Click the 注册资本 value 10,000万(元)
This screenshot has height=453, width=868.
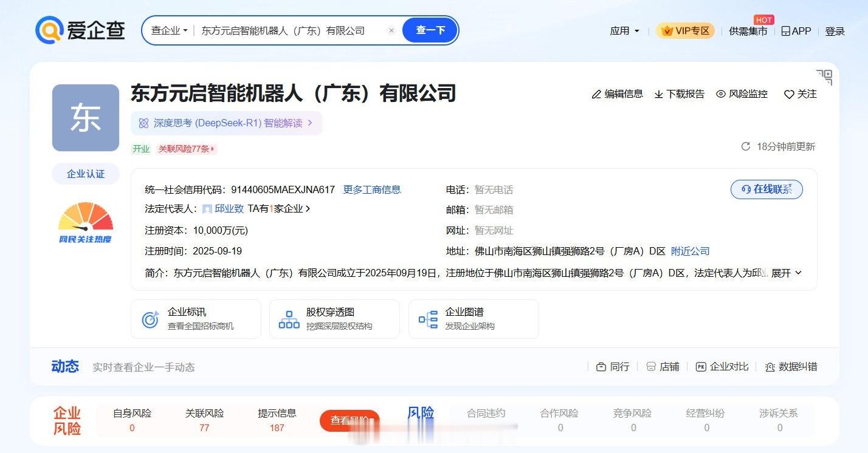(x=221, y=231)
